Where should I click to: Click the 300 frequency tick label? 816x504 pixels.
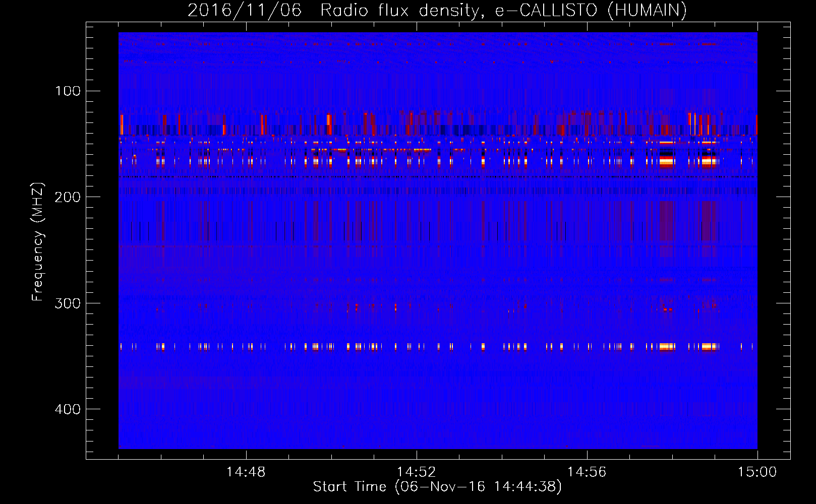(68, 303)
